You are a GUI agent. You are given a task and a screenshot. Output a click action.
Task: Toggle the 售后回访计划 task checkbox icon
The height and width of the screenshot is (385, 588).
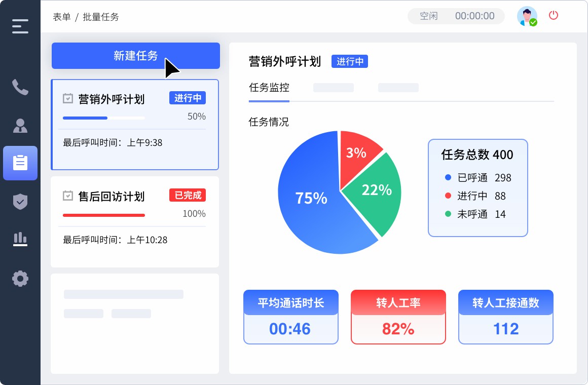[x=68, y=196]
